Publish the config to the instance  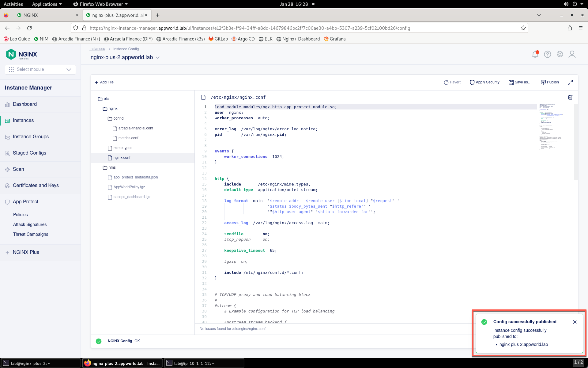tap(550, 82)
